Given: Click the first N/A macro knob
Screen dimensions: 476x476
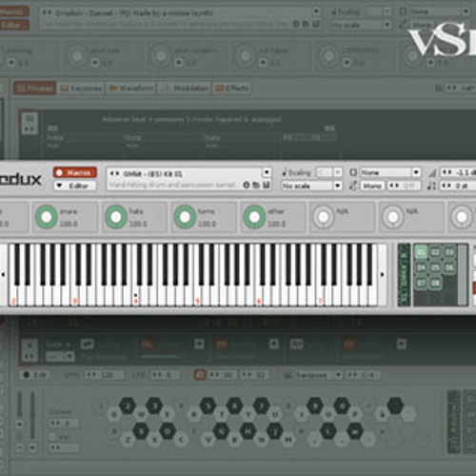Looking at the screenshot, I should [324, 217].
